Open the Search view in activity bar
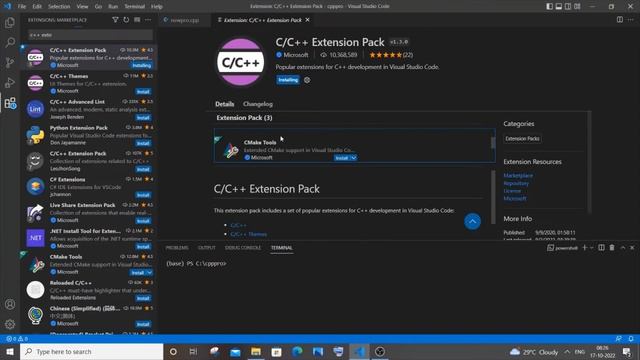The width and height of the screenshot is (640, 360). click(10, 42)
